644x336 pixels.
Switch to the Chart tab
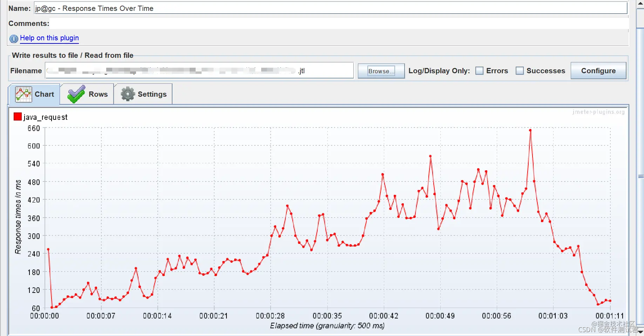[x=34, y=94]
